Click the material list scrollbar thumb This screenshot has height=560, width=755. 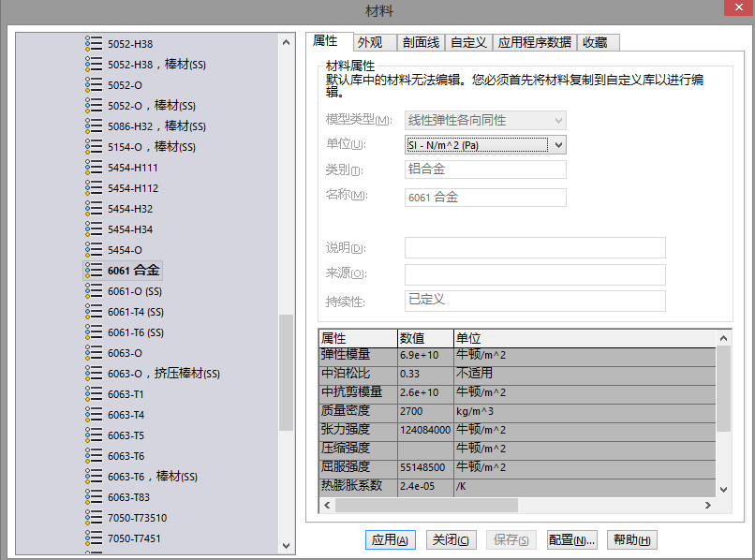coord(286,372)
